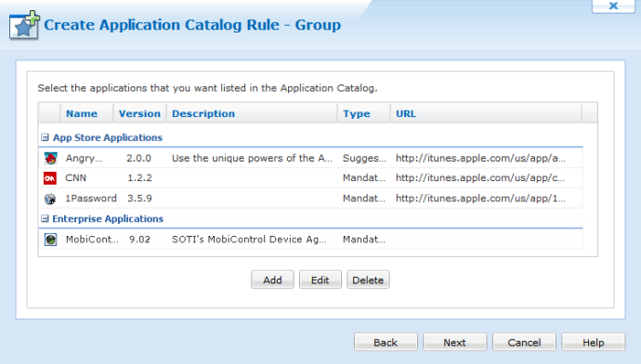Sort by the Description column header

point(203,113)
